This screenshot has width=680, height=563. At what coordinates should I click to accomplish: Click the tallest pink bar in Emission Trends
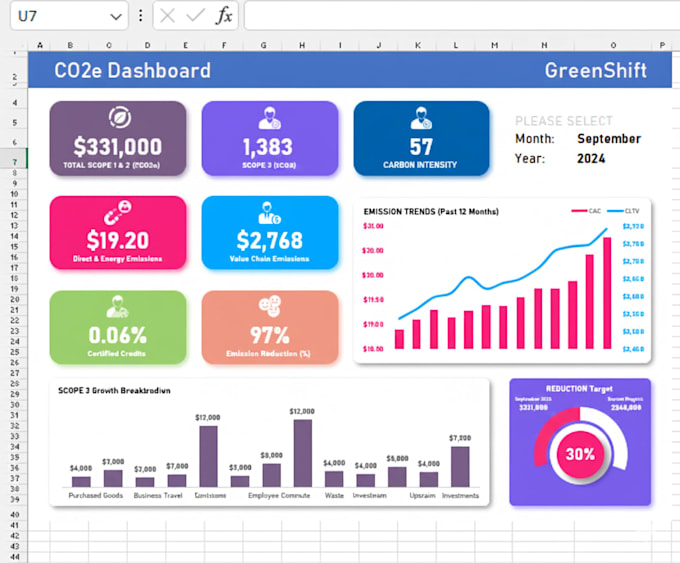click(607, 293)
